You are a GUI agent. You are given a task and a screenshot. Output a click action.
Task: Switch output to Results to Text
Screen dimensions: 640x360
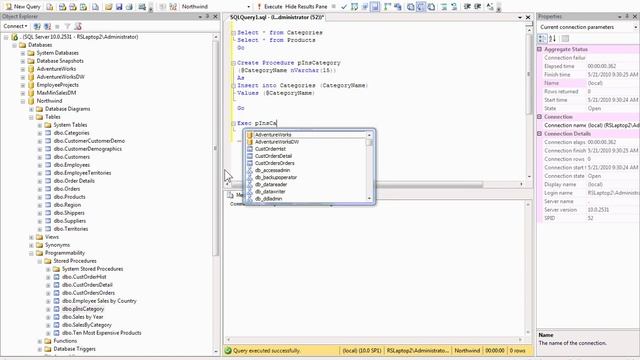click(411, 7)
